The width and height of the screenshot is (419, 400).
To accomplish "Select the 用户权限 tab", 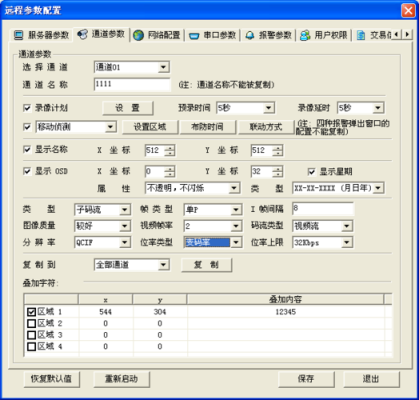I will point(324,35).
